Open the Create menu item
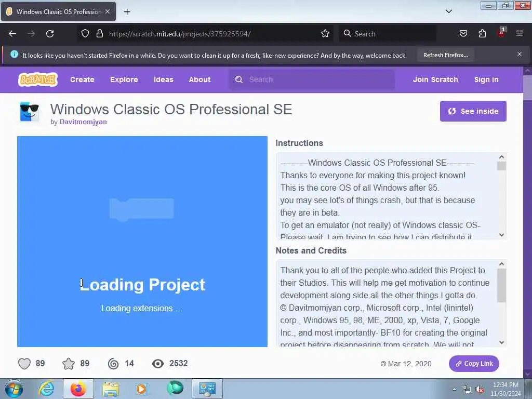 coord(82,79)
